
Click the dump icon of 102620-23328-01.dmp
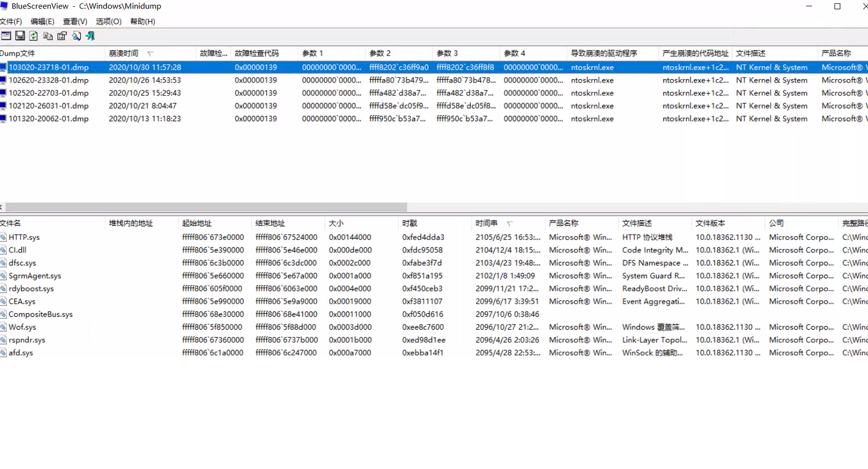click(3, 80)
